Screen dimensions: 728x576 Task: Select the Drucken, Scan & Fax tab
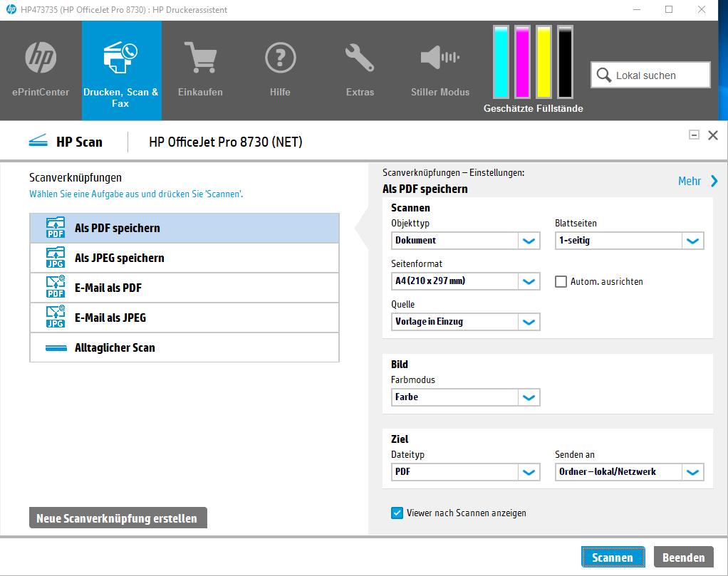click(122, 70)
